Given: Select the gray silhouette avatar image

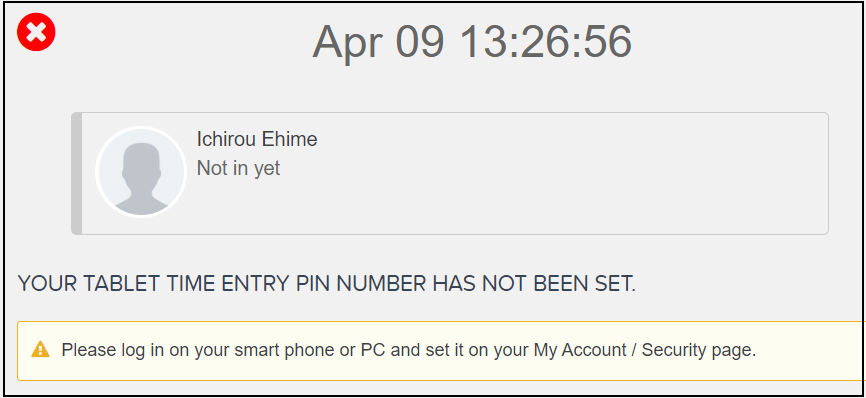Looking at the screenshot, I should pyautogui.click(x=141, y=172).
